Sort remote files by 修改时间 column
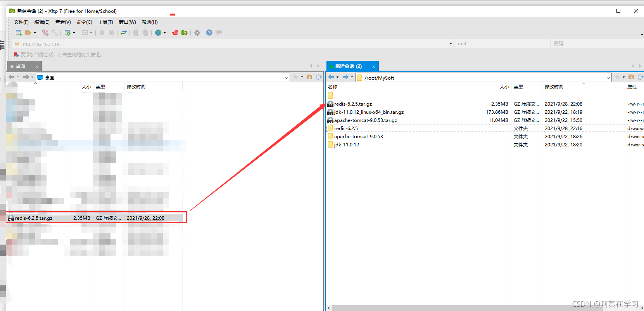The image size is (644, 311). (x=554, y=87)
